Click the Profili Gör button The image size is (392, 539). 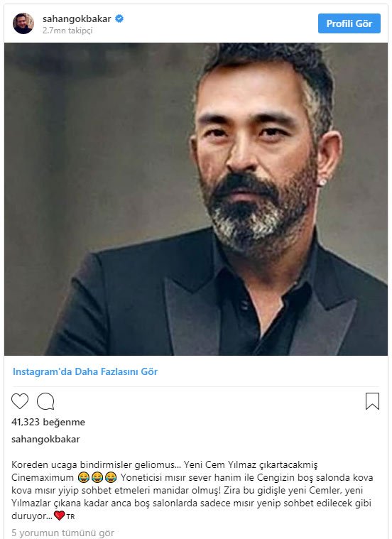[349, 23]
